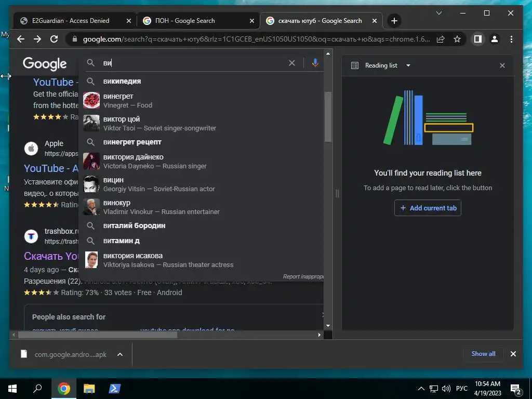Open the share this page icon

coord(441,39)
